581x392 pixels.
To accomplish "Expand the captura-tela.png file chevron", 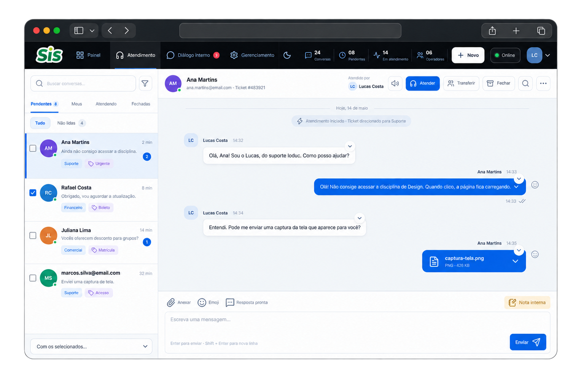I will (515, 261).
